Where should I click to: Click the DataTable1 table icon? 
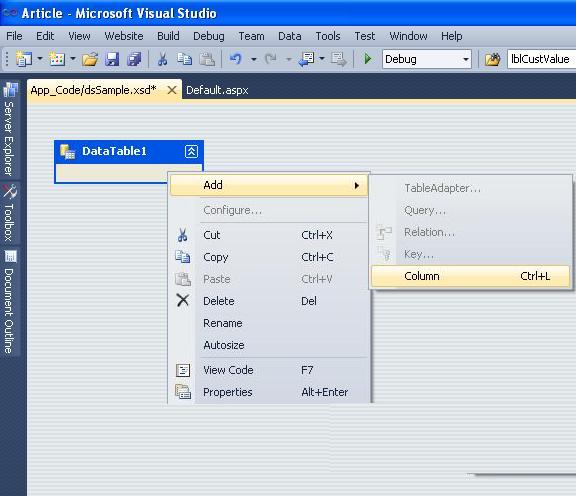point(68,151)
